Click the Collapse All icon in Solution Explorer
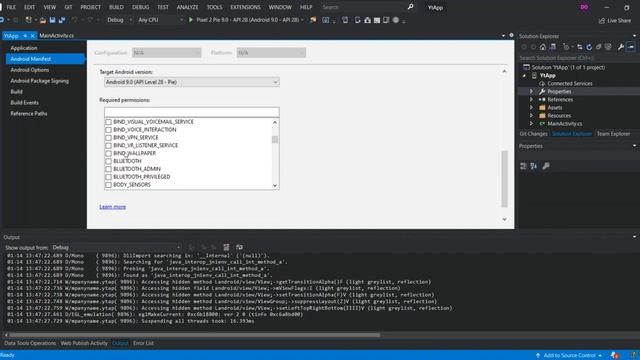640x360 pixels. (x=598, y=47)
